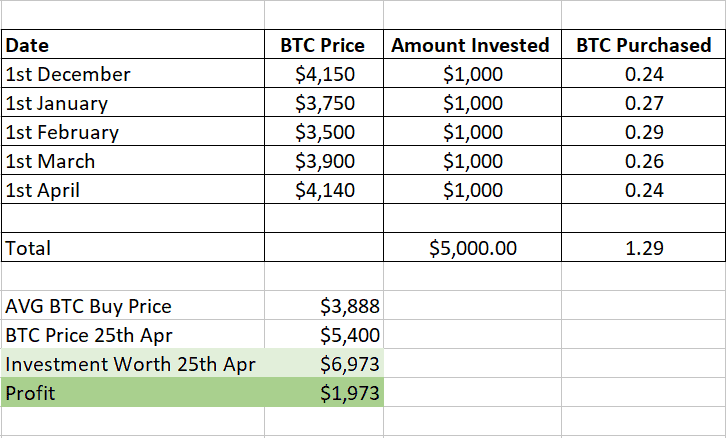Select the 1st December date cell
The image size is (728, 438).
pos(133,73)
